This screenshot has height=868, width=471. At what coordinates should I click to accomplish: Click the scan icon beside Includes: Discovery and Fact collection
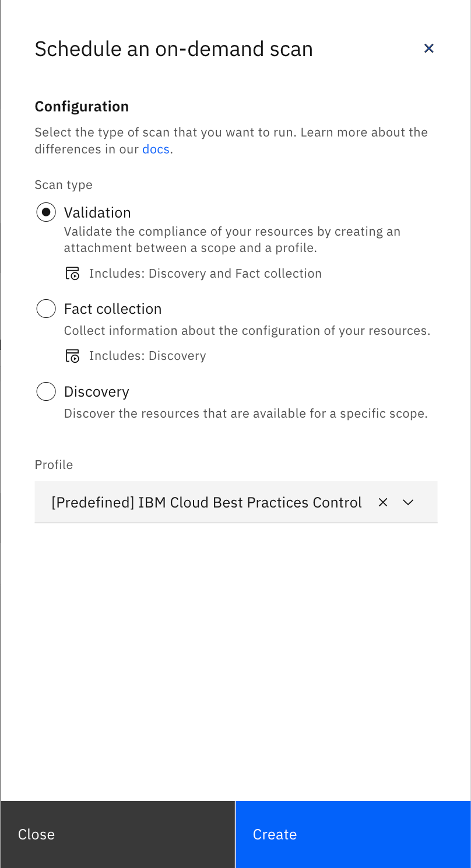click(72, 274)
